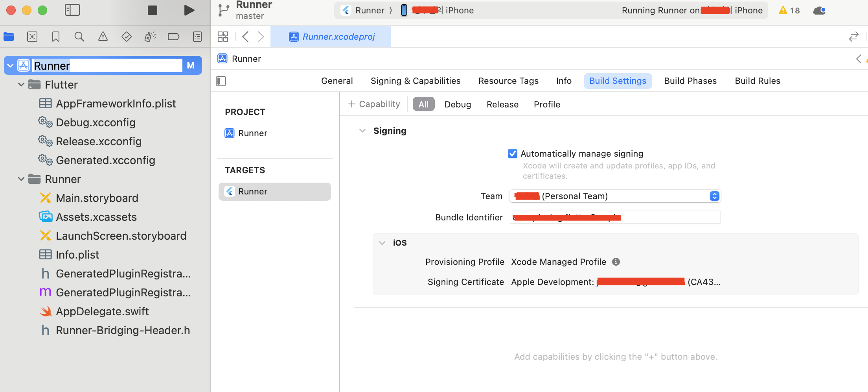Go back in editor history
This screenshot has height=392, width=868.
pyautogui.click(x=245, y=37)
